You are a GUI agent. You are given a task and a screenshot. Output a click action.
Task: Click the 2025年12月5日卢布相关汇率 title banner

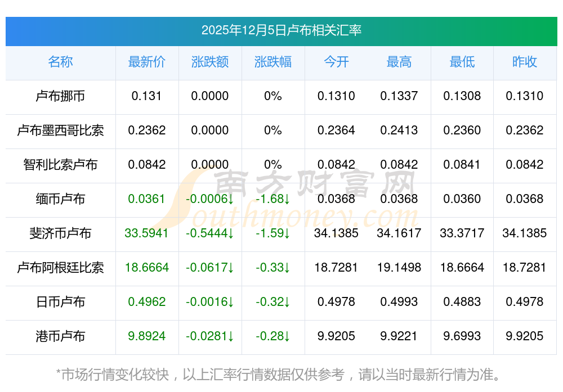click(x=281, y=30)
